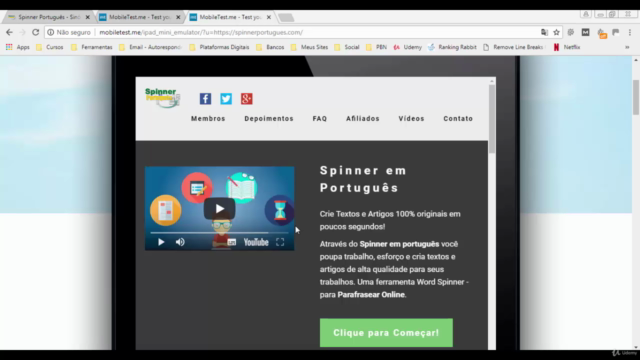The image size is (640, 360).
Task: Click the Clique para Começar! button
Action: pos(386,333)
